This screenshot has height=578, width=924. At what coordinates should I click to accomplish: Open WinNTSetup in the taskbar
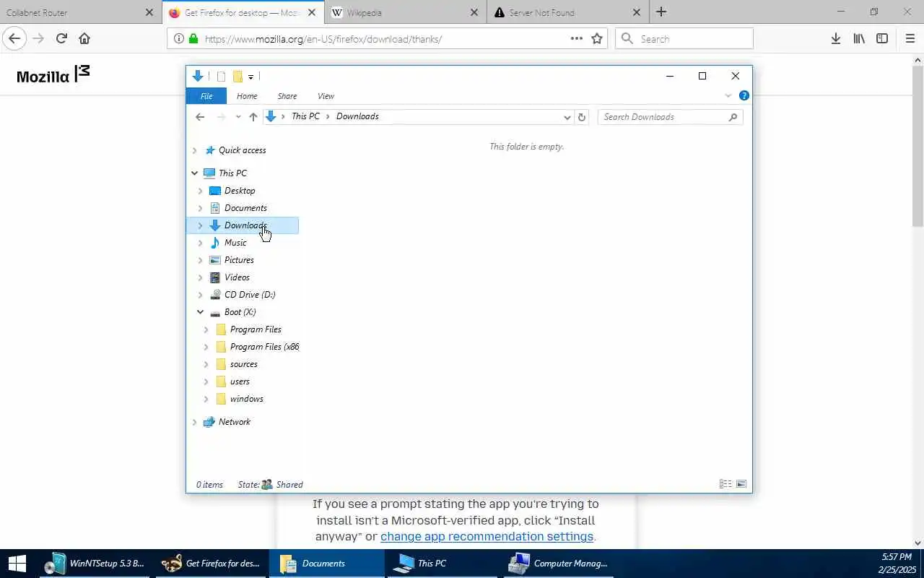(x=95, y=564)
